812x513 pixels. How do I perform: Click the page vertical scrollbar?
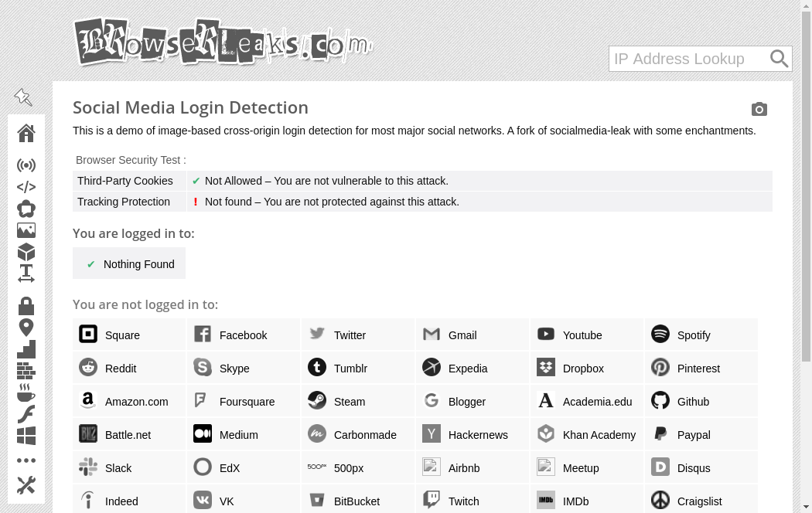807,232
